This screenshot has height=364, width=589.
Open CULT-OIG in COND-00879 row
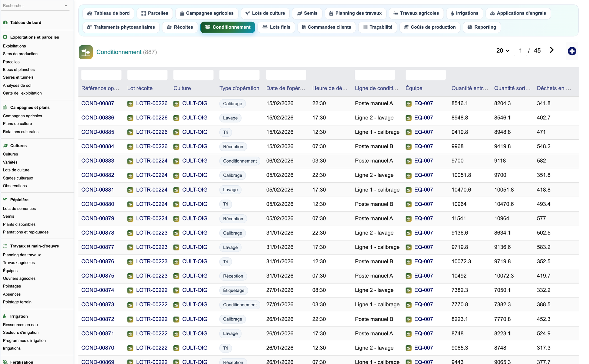pyautogui.click(x=195, y=219)
